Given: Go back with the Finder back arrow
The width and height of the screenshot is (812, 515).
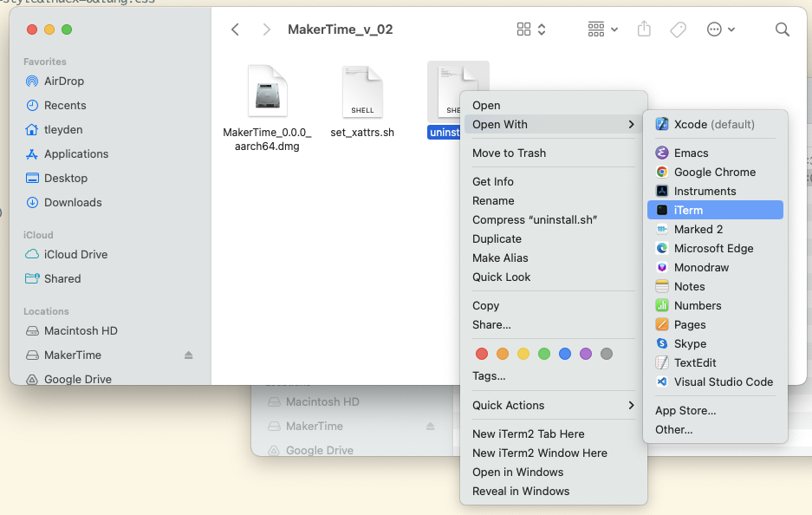Looking at the screenshot, I should [x=235, y=29].
